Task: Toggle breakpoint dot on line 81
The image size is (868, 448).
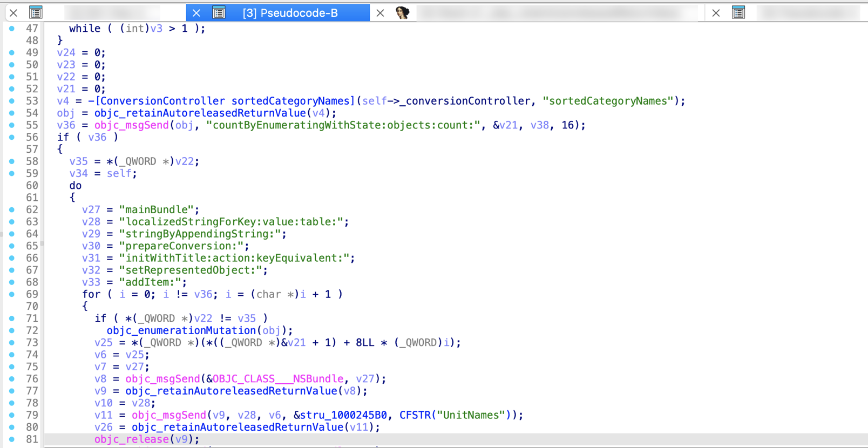Action: (12, 439)
